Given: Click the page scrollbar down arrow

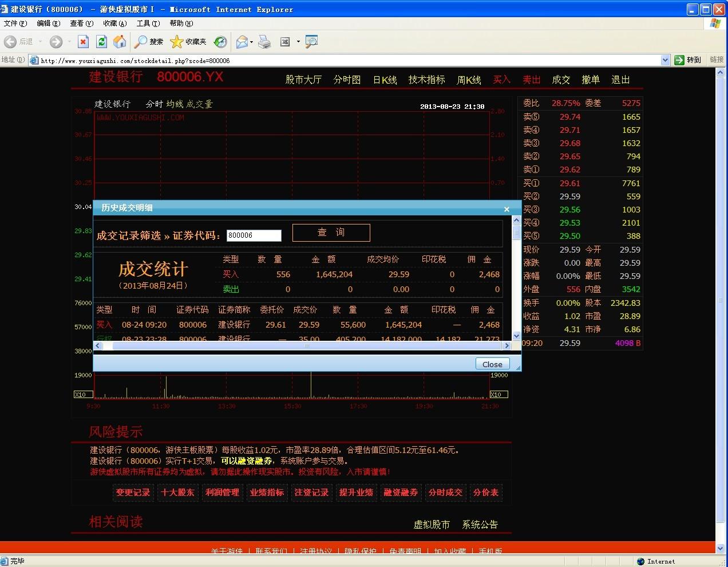Looking at the screenshot, I should pyautogui.click(x=720, y=549).
